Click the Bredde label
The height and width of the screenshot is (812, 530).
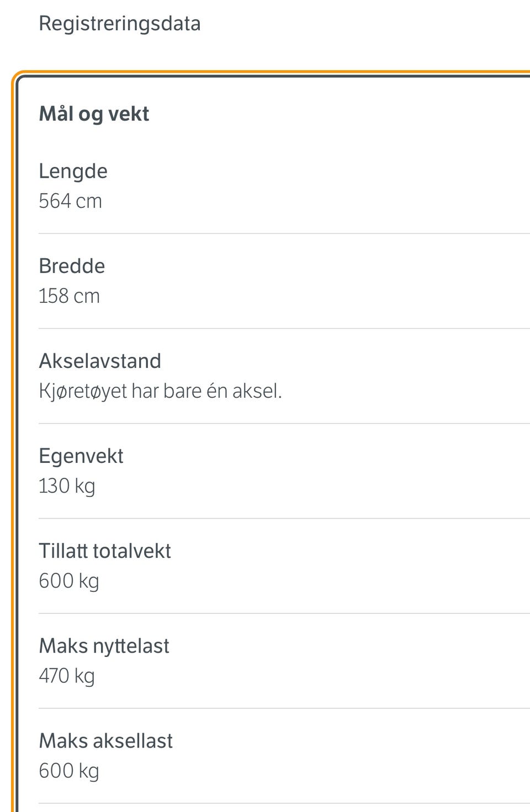[x=72, y=266]
